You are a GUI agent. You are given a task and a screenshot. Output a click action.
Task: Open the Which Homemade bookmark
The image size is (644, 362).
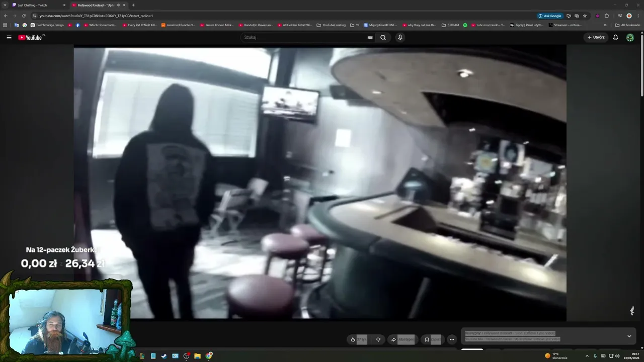[100, 25]
